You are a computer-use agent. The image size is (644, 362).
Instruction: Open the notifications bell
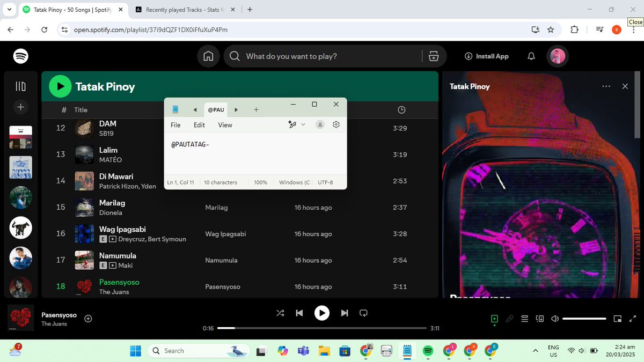[x=531, y=56]
